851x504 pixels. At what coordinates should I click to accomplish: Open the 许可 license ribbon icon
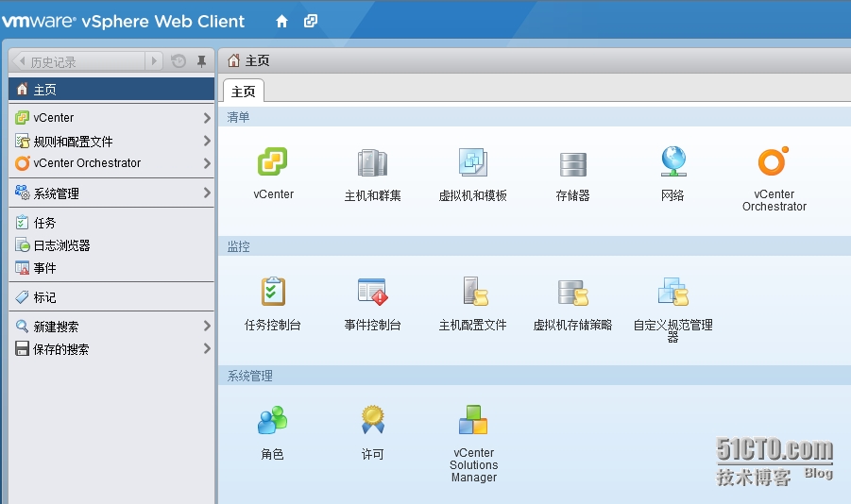click(x=373, y=419)
